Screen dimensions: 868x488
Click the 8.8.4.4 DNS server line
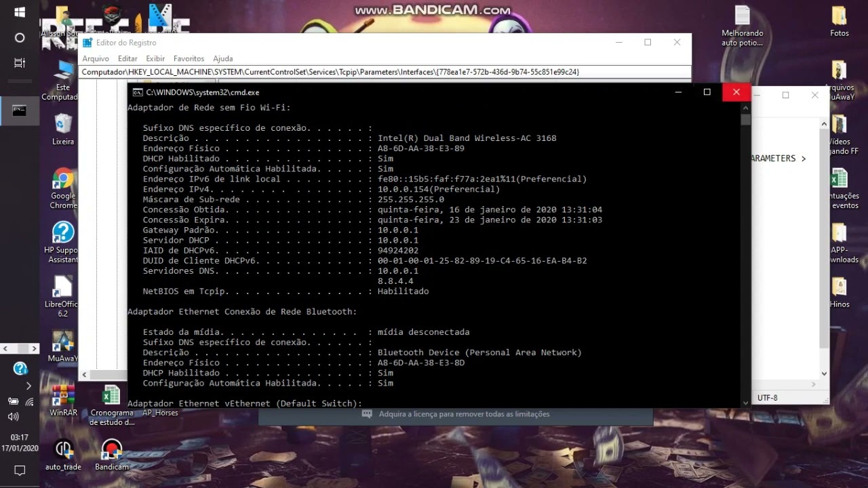coord(395,281)
